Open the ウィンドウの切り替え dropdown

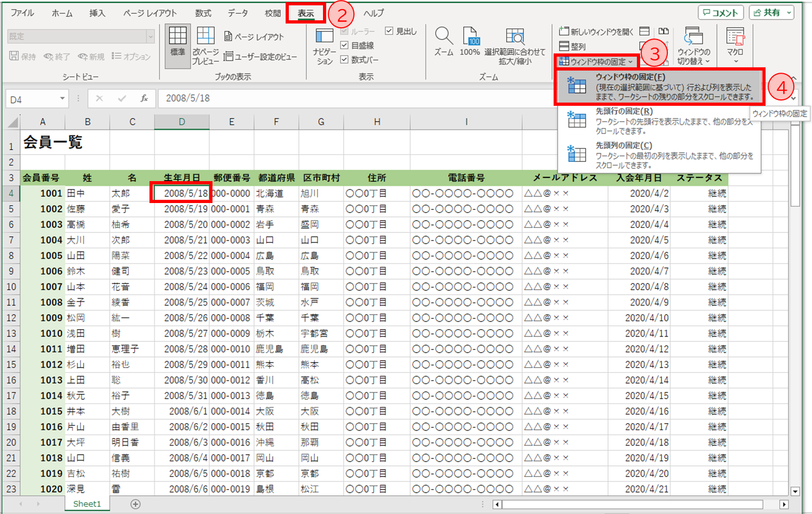tap(693, 46)
